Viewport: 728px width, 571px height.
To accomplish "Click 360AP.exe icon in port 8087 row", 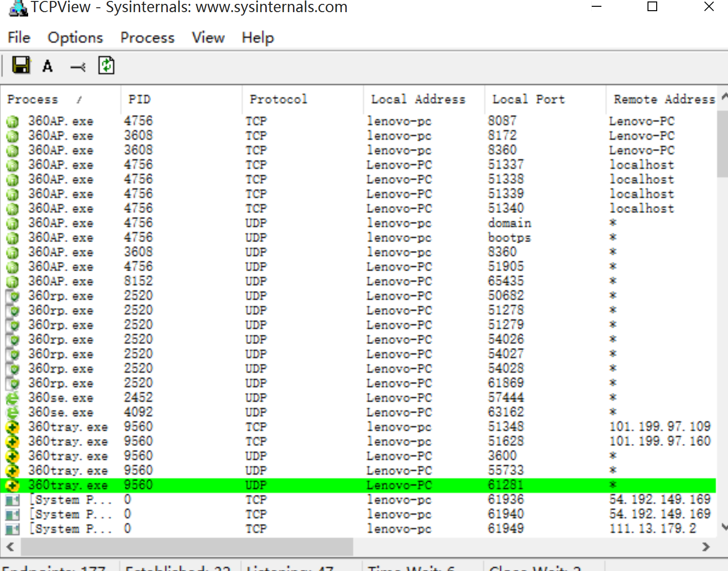I will click(x=13, y=121).
